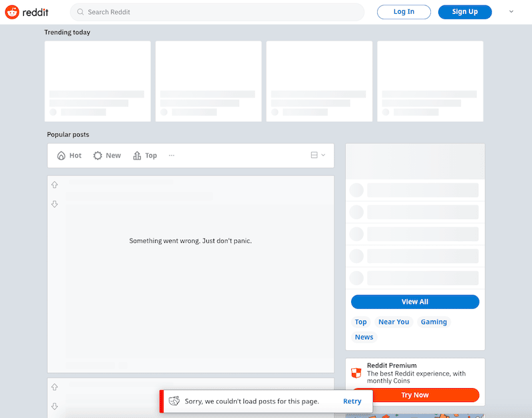Select the News category chip
The width and height of the screenshot is (532, 418).
[364, 337]
